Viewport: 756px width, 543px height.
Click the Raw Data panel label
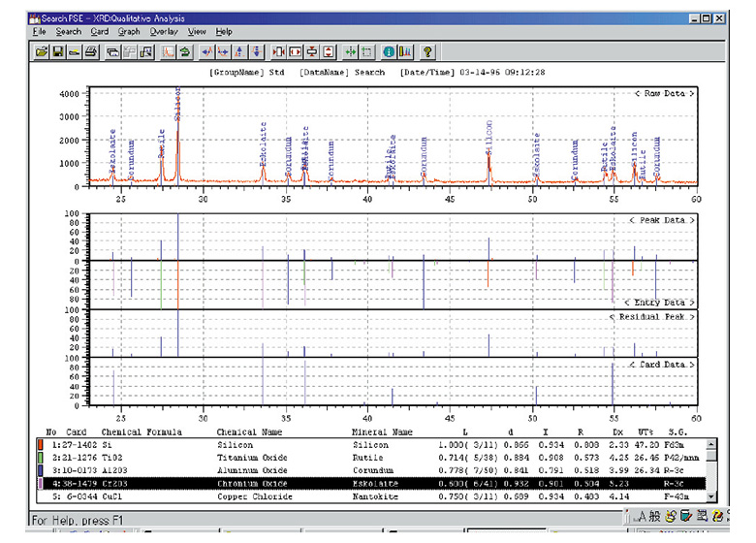(x=664, y=93)
